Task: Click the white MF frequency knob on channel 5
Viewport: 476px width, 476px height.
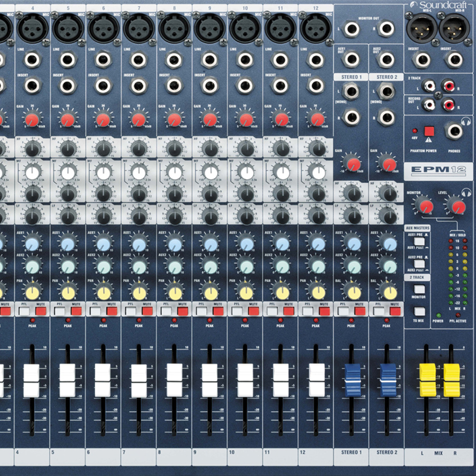Action: click(68, 173)
